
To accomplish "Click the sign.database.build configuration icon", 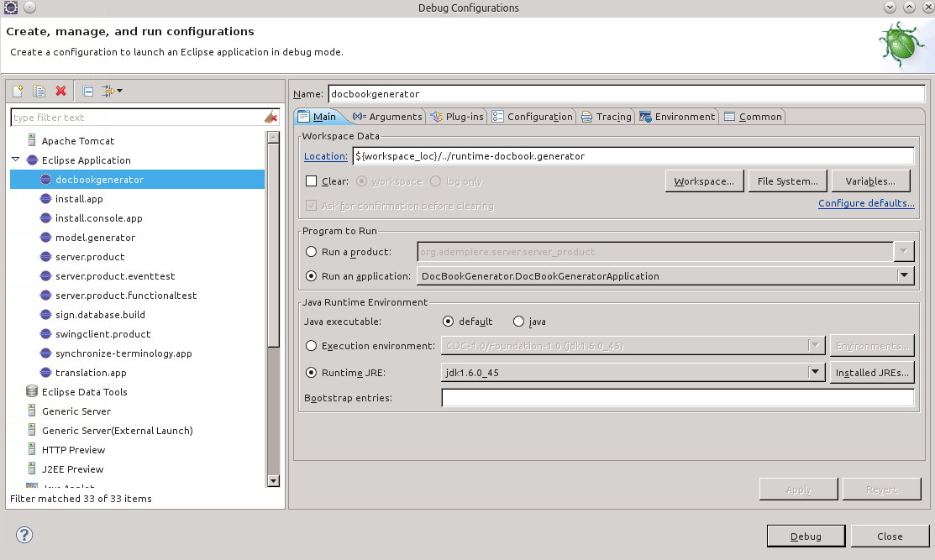I will (x=46, y=315).
